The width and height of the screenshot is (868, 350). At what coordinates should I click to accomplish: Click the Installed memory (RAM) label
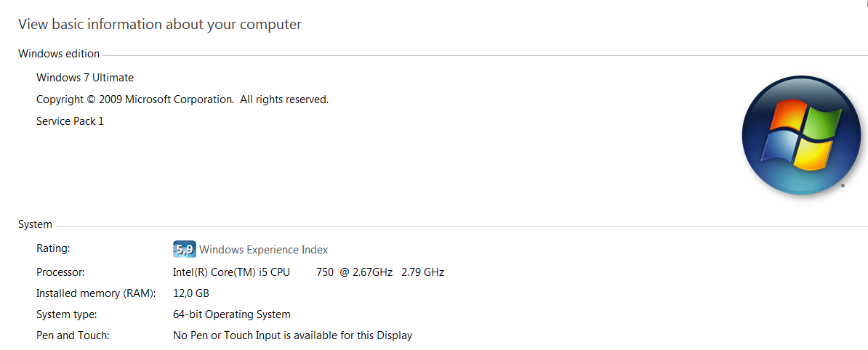click(96, 293)
